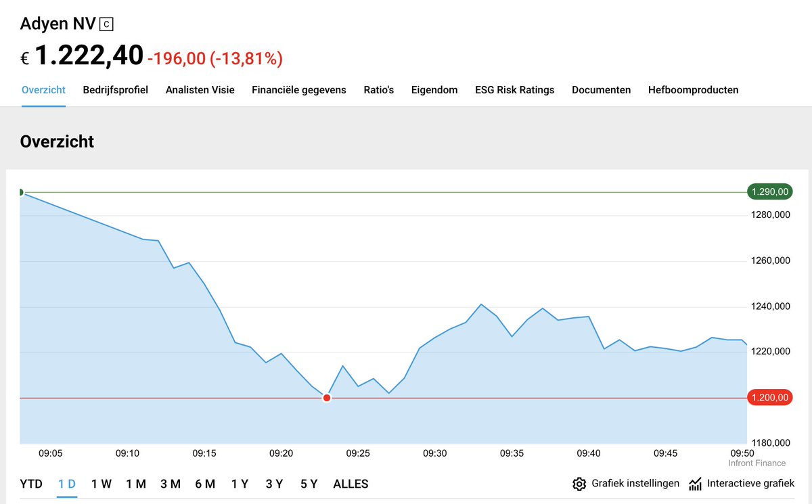Click the 1220,000 price axis label
Screen dimensions: 812x504
(x=771, y=352)
